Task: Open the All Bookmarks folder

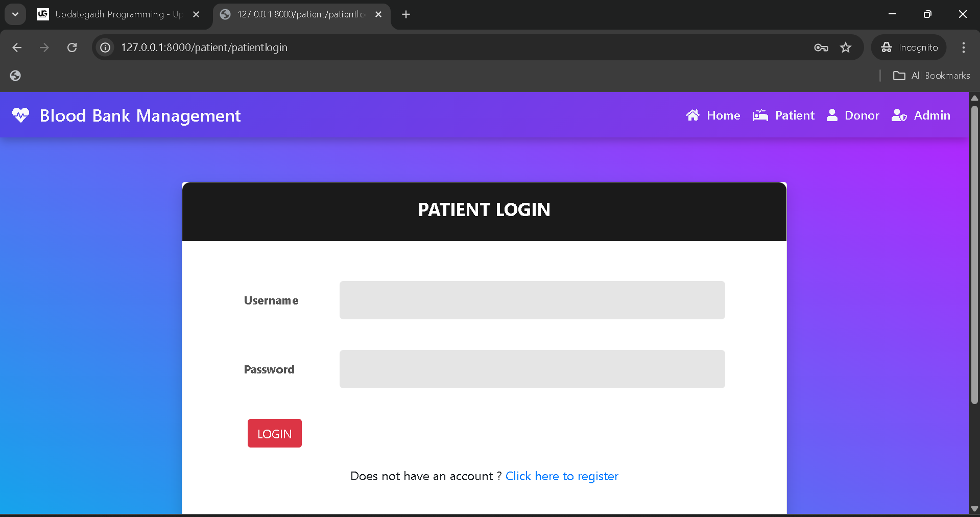Action: 931,76
